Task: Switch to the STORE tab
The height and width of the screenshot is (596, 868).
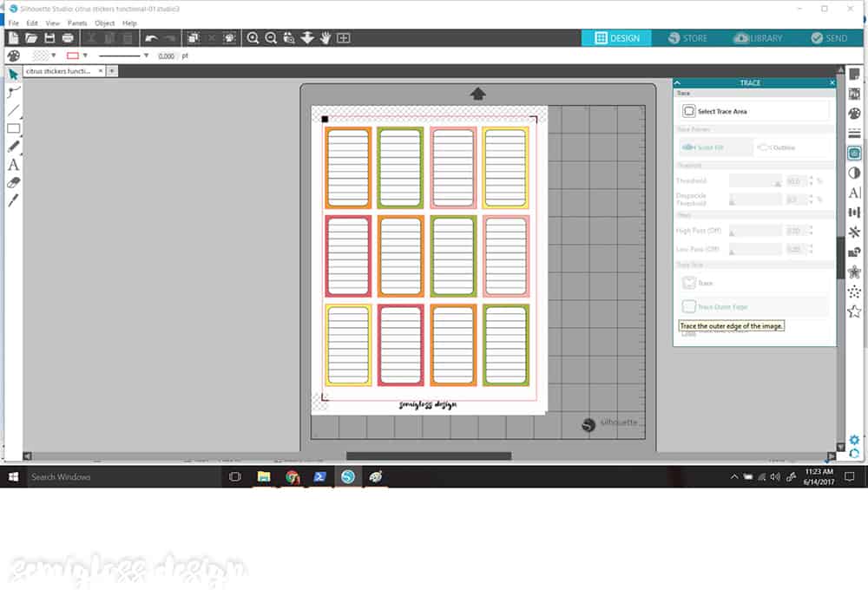Action: click(687, 38)
